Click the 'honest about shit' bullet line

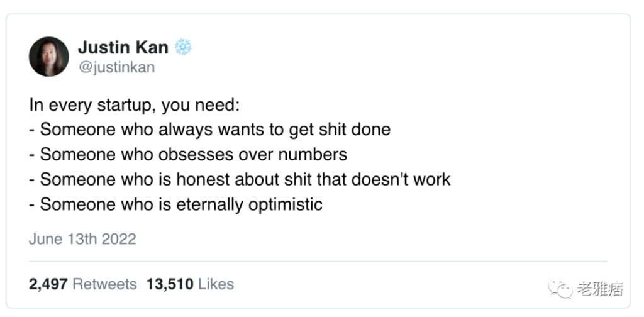point(240,179)
